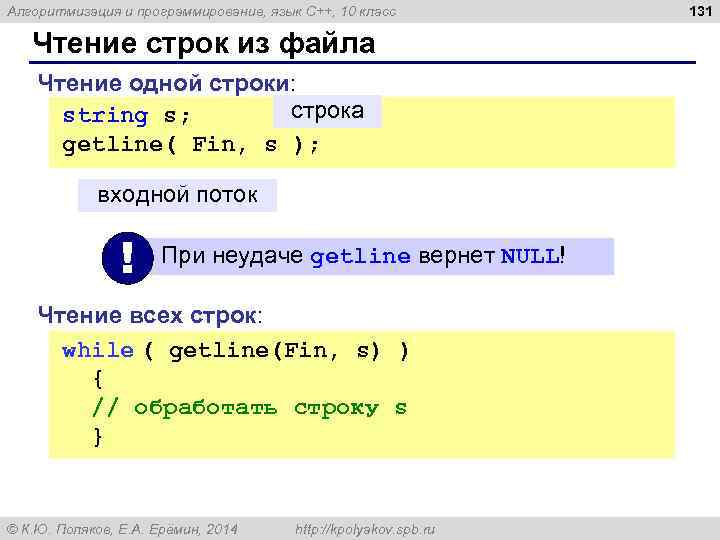720x540 pixels.
Task: Click the slide title 'Чтение строк из файла'
Action: pyautogui.click(x=204, y=44)
